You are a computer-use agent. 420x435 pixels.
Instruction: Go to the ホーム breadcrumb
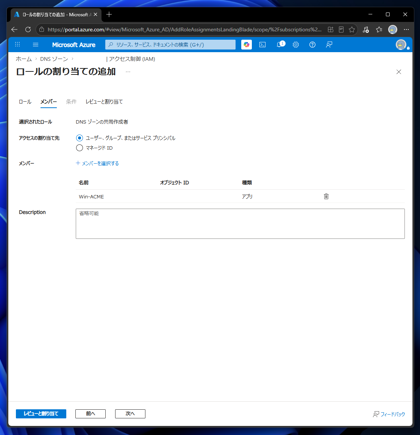[24, 59]
